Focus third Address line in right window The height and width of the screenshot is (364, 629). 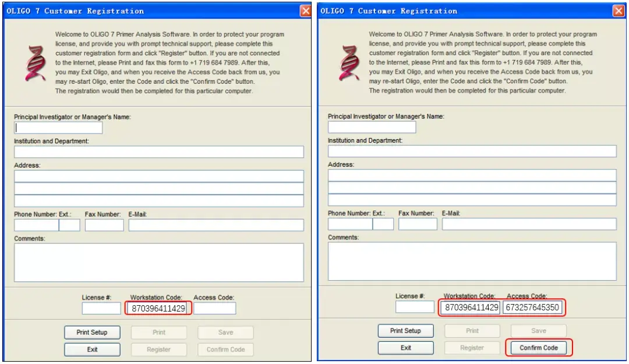pos(472,199)
